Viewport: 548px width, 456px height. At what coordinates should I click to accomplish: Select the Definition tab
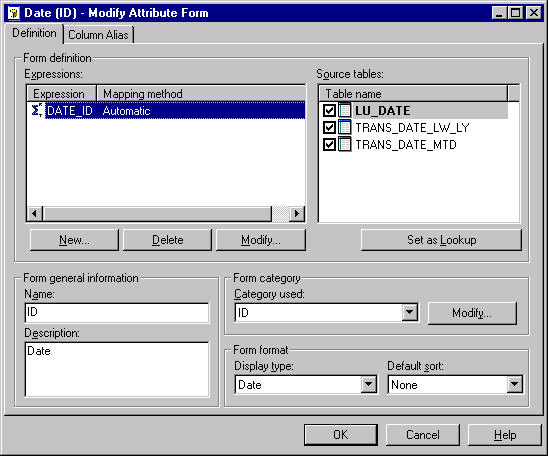click(34, 33)
